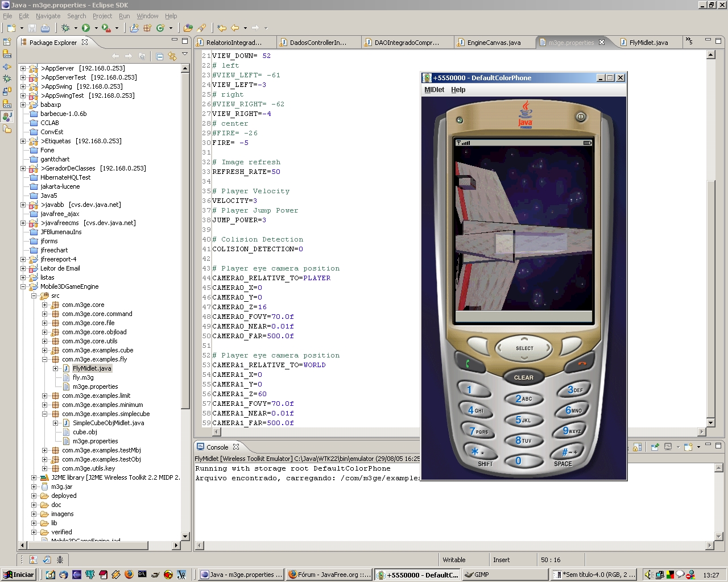The width and height of the screenshot is (728, 582).
Task: Click the Debug bug icon in toolbar
Action: point(66,28)
